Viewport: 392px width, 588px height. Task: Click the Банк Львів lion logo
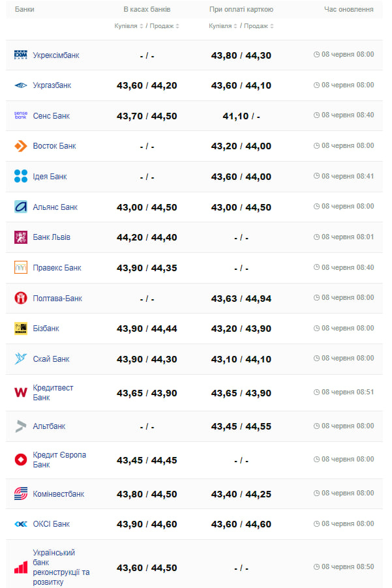pyautogui.click(x=21, y=237)
